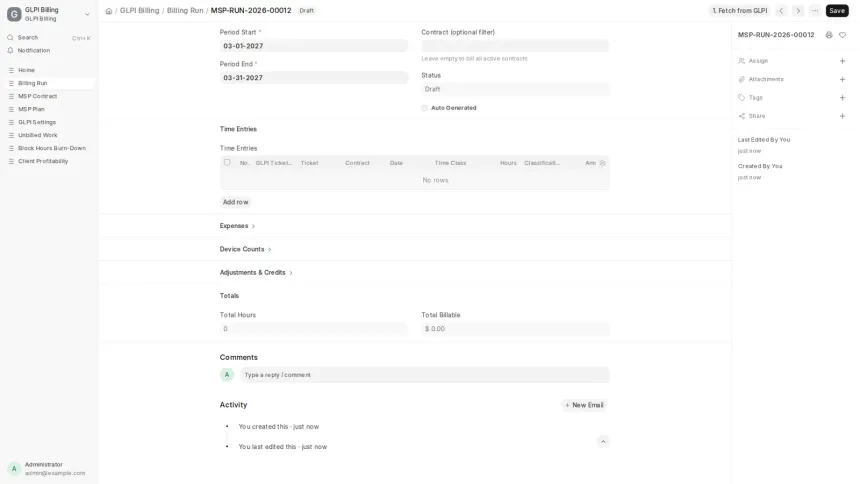Expand the Expenses section
This screenshot has height=484, width=860.
237,226
